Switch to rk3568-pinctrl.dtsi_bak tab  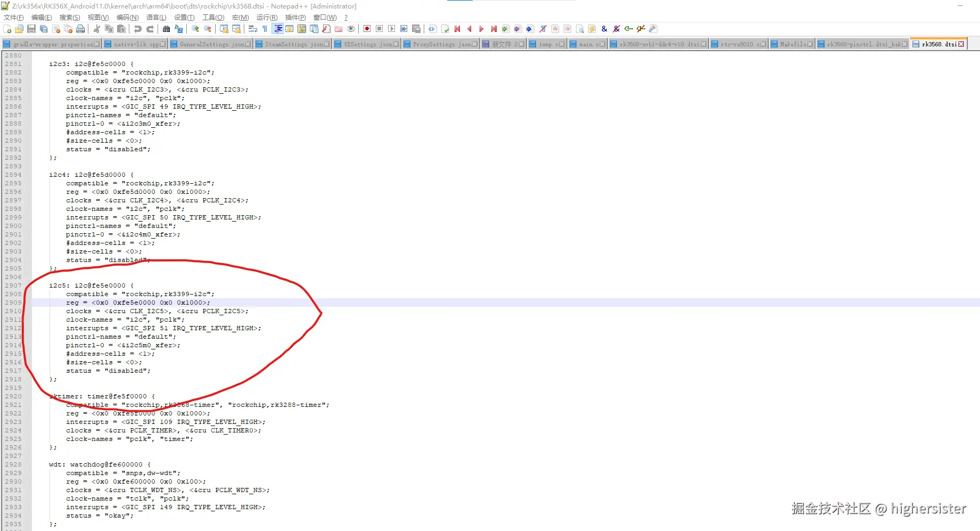click(x=862, y=44)
